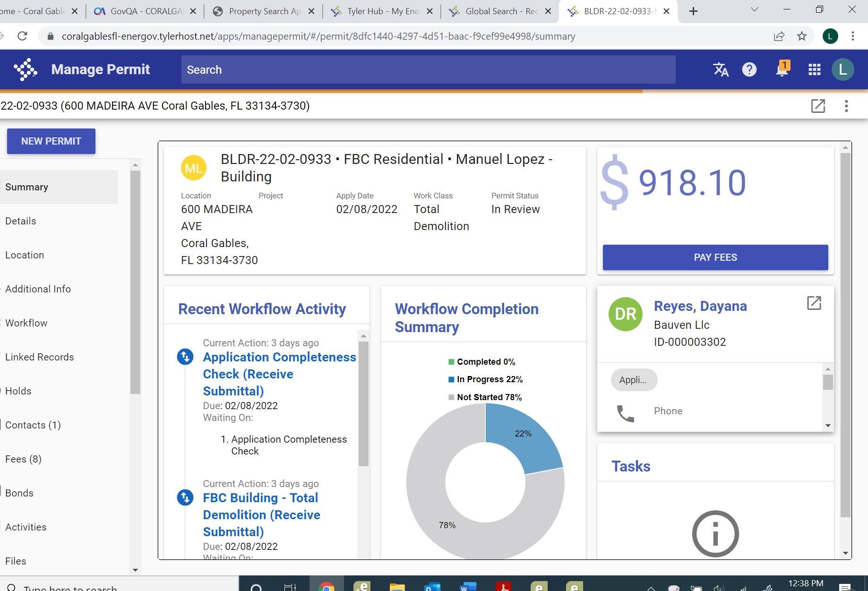Open the help question mark icon

pyautogui.click(x=749, y=69)
